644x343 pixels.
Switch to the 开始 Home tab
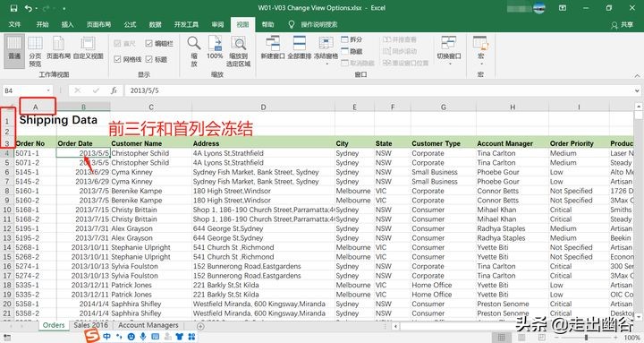42,24
